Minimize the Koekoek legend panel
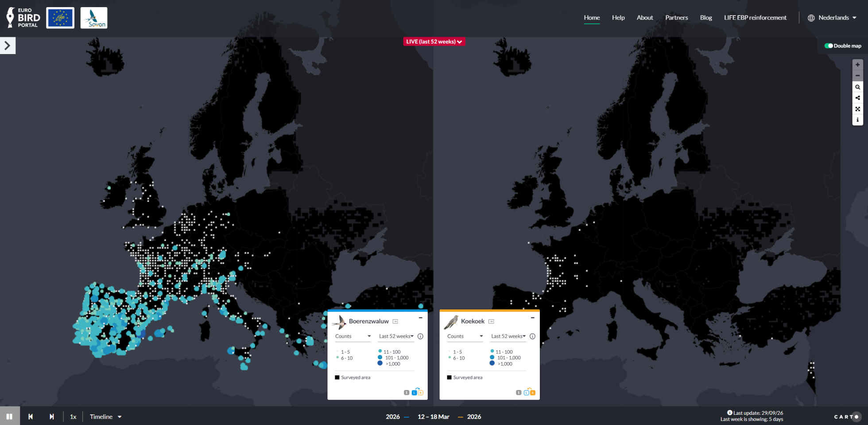Viewport: 868px width, 425px height. [x=532, y=318]
